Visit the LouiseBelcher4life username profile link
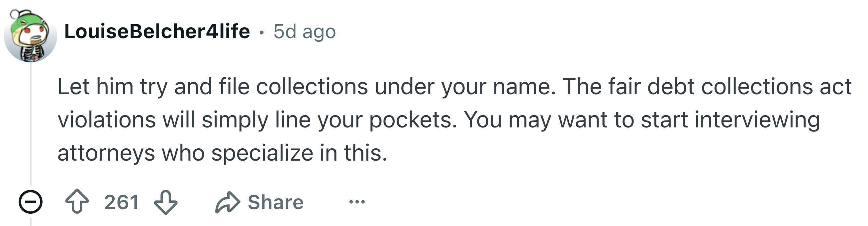This screenshot has width=868, height=226. pyautogui.click(x=157, y=32)
